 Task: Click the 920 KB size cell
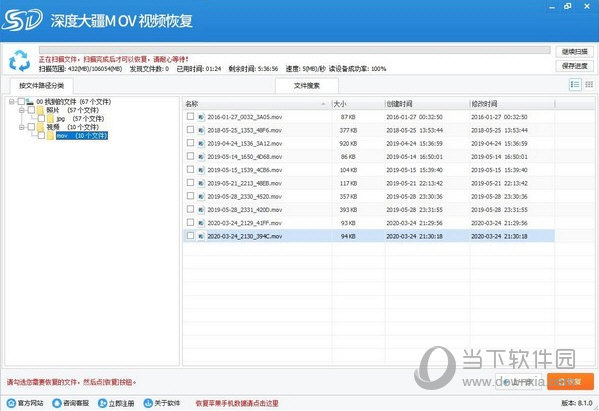click(x=348, y=144)
